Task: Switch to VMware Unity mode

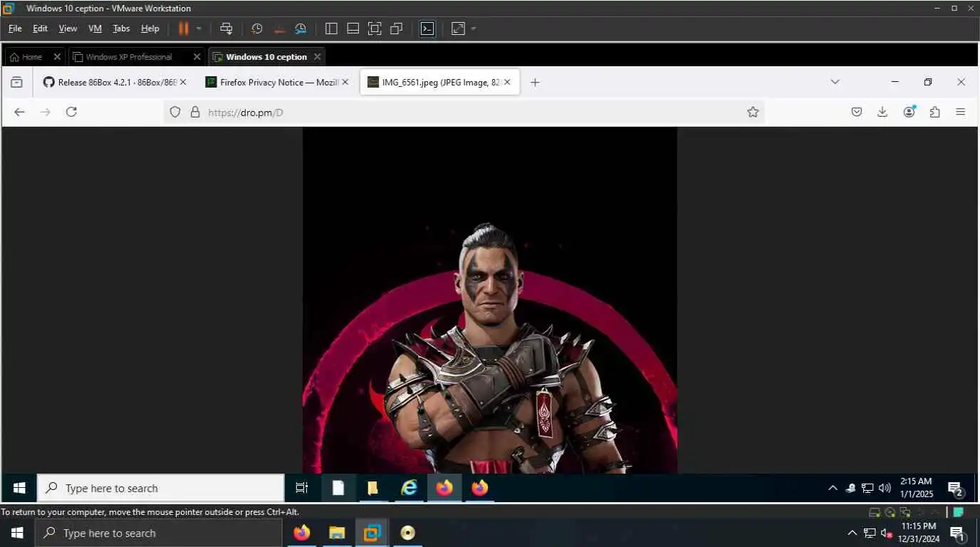Action: (397, 28)
